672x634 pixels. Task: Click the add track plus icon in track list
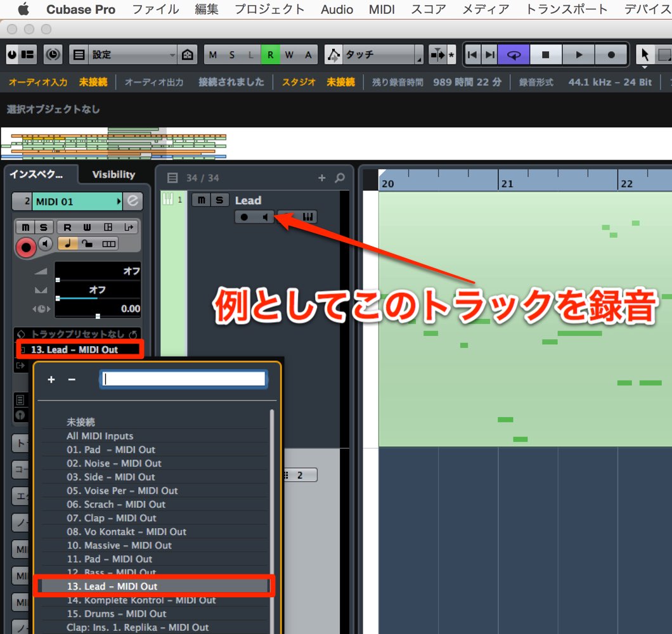pyautogui.click(x=322, y=178)
